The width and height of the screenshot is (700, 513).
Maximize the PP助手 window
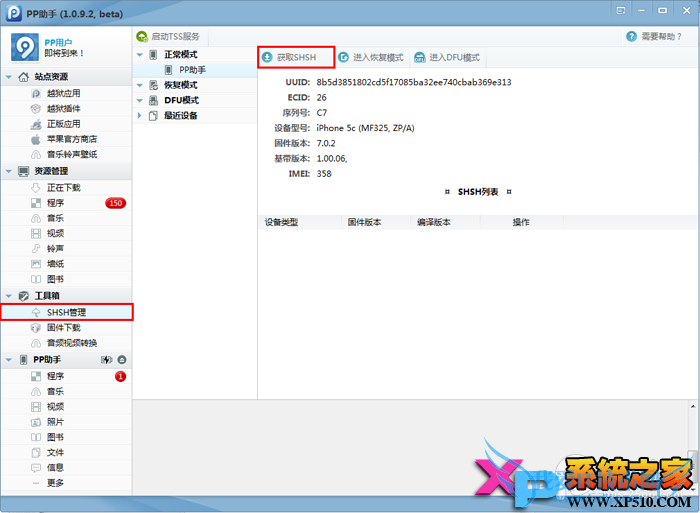point(662,10)
